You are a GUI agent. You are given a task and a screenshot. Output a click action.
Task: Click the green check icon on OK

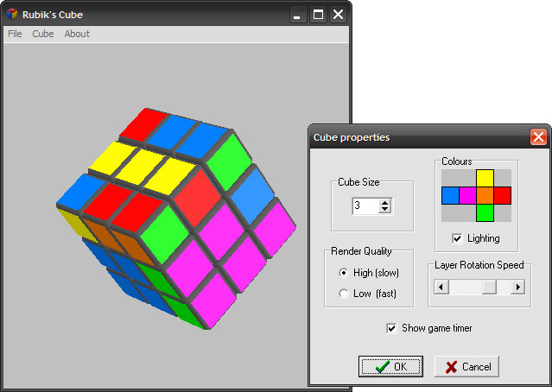click(383, 367)
